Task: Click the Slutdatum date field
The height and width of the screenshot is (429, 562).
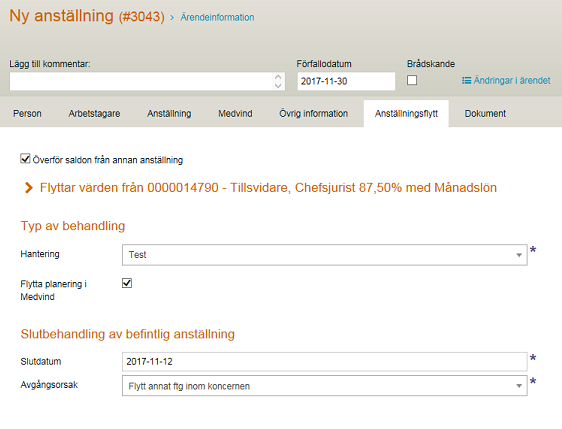Action: point(324,362)
